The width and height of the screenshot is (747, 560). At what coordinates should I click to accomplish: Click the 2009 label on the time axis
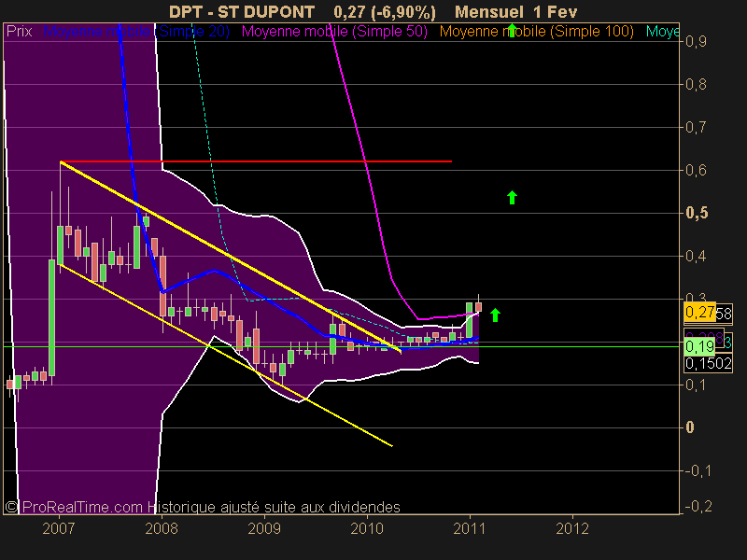pyautogui.click(x=264, y=528)
